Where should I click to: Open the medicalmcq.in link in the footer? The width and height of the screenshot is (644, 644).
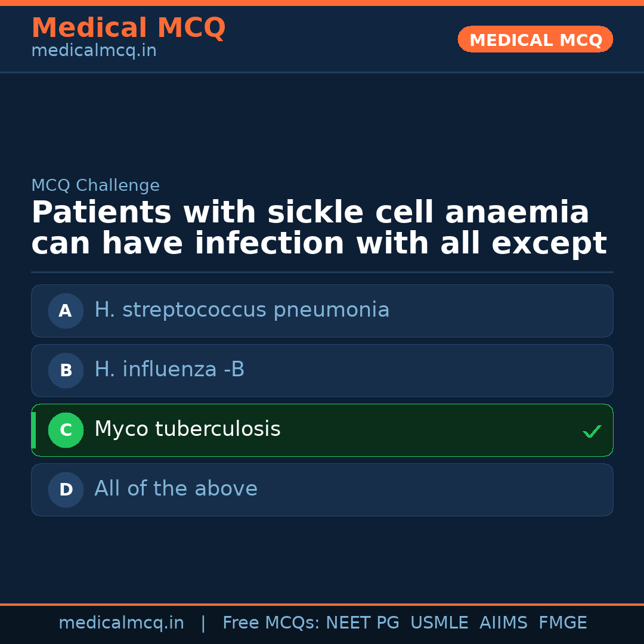121,623
